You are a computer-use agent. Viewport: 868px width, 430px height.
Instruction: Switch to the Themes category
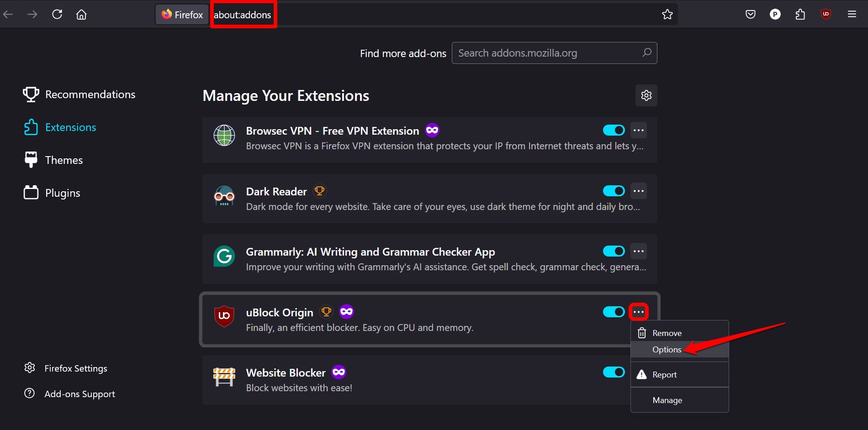coord(53,160)
